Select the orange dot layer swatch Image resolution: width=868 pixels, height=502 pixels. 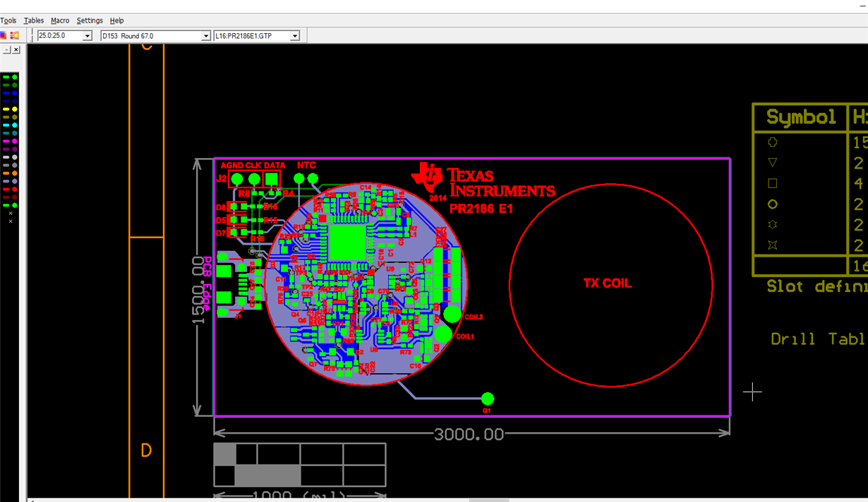15,173
